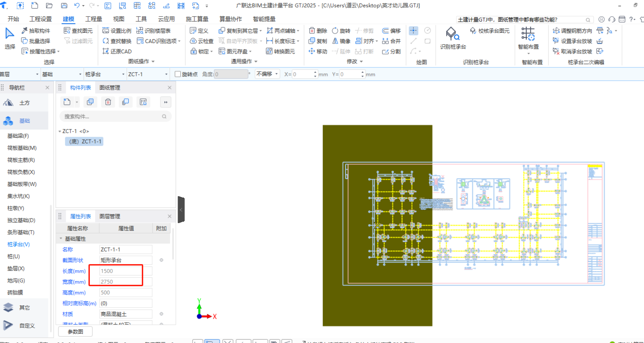The image size is (644, 343).
Task: Select the 旋转 rotate tool
Action: 341,31
